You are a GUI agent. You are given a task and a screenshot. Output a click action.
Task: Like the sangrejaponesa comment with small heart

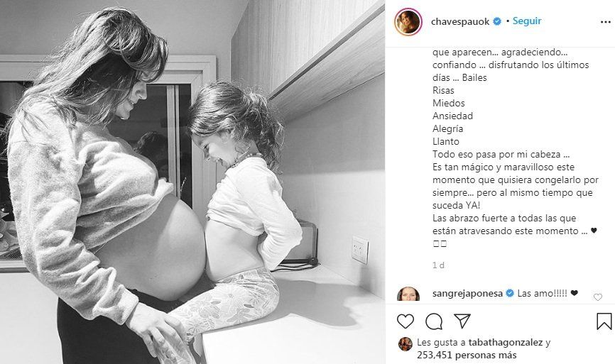point(598,297)
